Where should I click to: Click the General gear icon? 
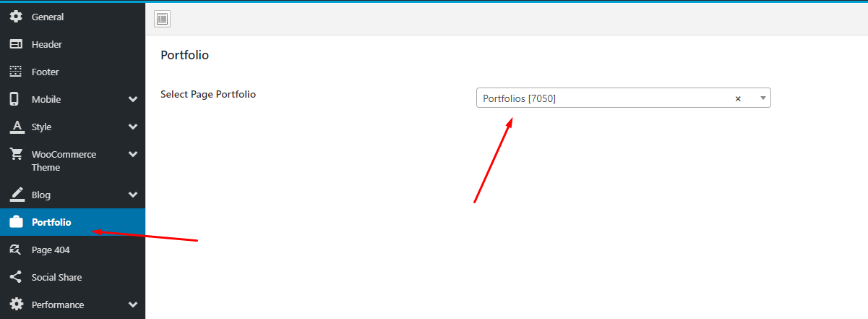16,17
